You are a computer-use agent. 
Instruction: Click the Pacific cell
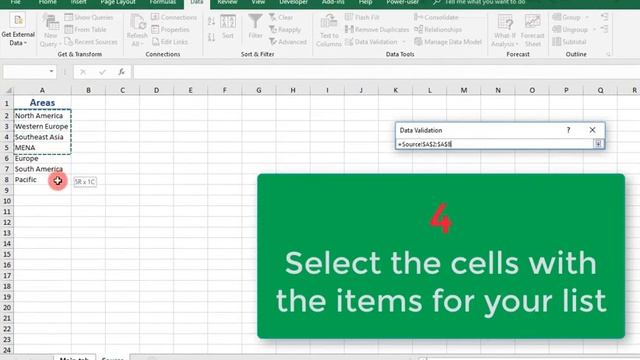pyautogui.click(x=42, y=179)
